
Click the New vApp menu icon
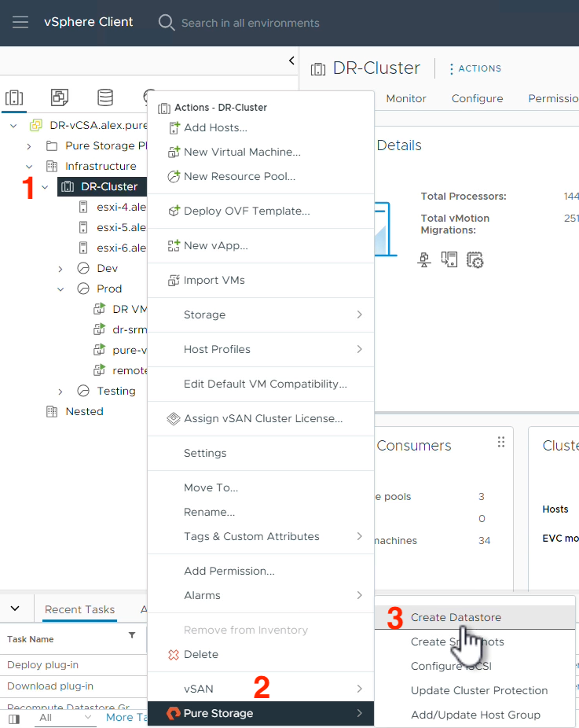pos(174,245)
